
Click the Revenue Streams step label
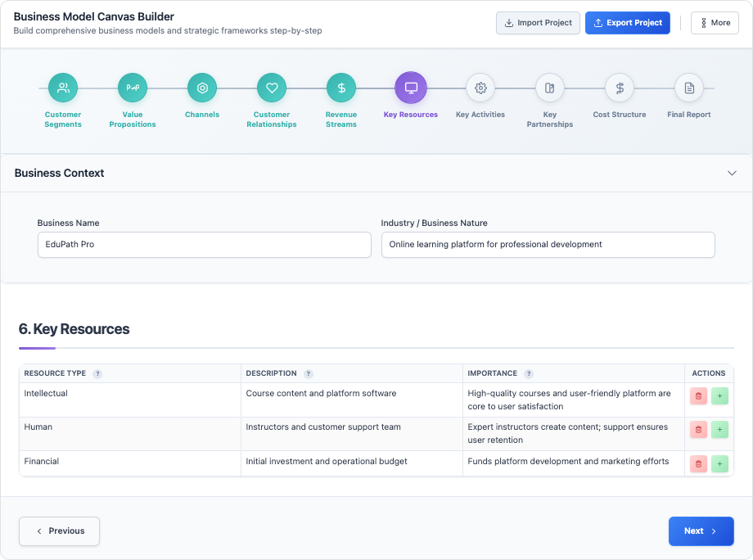tap(341, 120)
